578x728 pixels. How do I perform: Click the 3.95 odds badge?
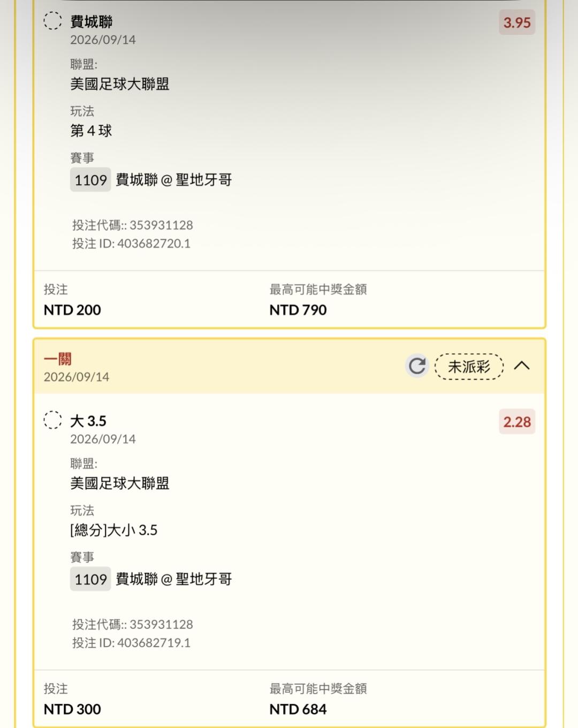pyautogui.click(x=517, y=22)
